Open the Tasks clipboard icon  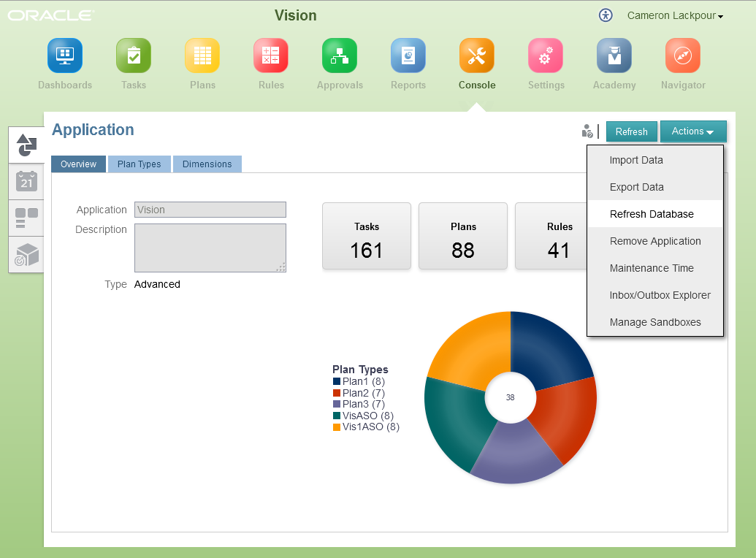point(134,56)
